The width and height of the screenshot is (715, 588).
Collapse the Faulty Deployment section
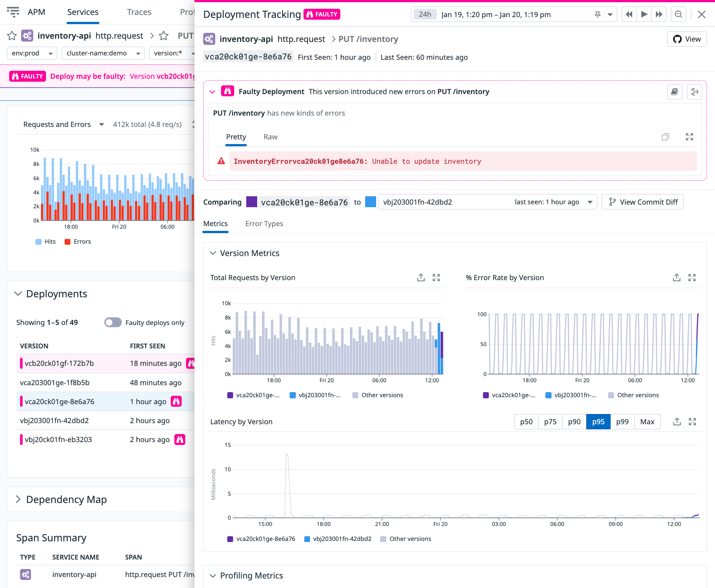[x=212, y=92]
